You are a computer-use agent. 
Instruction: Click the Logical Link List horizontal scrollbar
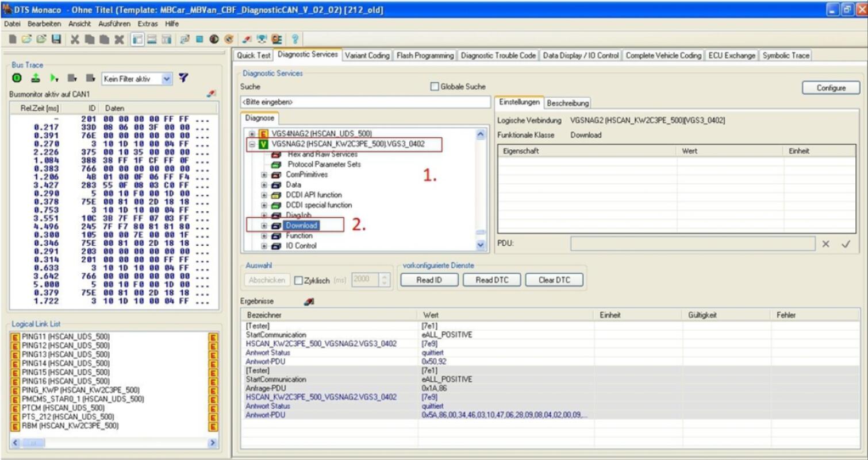pos(114,444)
